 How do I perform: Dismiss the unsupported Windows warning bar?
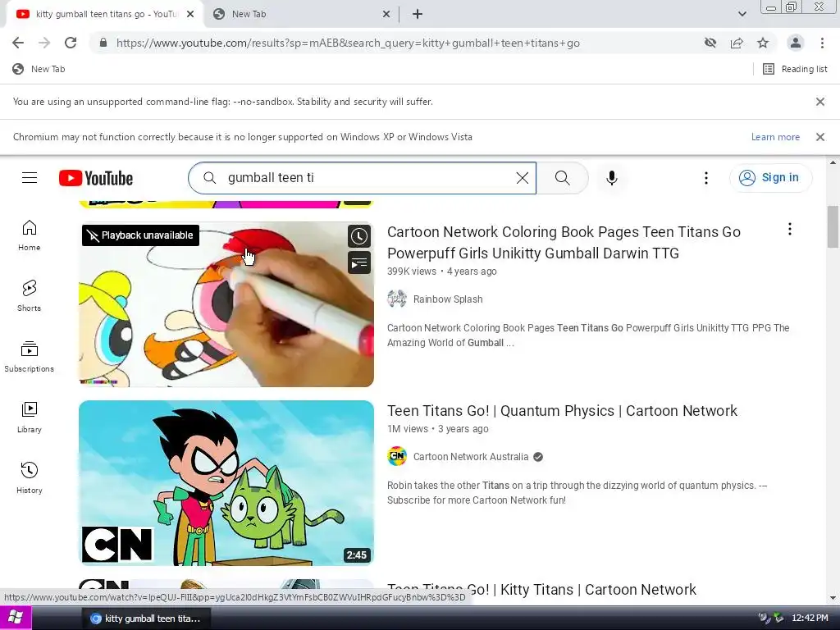pos(820,137)
